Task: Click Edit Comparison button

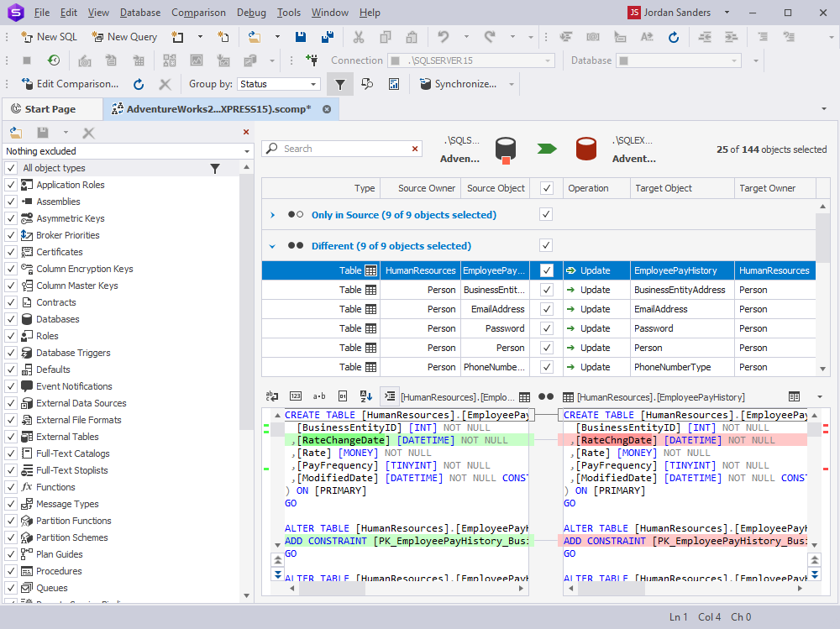Action: coord(70,84)
